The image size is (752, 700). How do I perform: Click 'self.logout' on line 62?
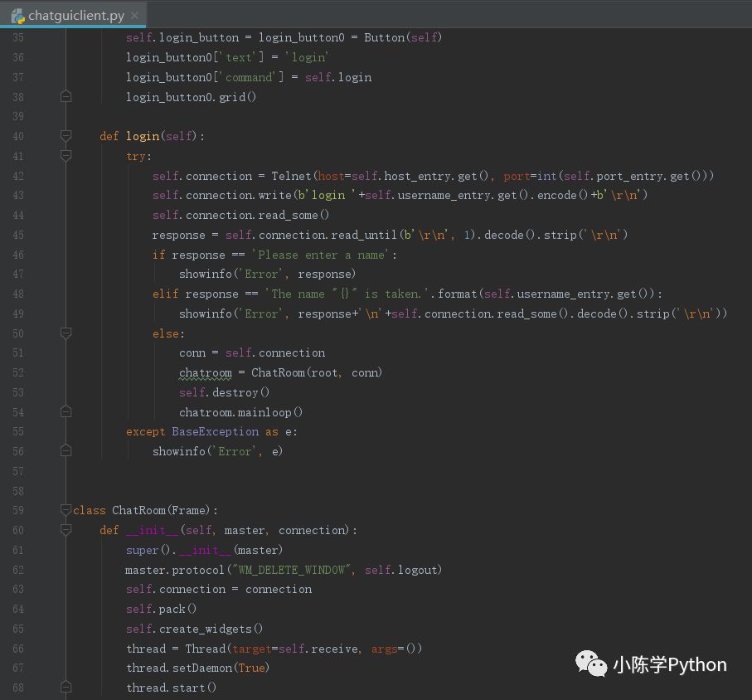tap(401, 570)
